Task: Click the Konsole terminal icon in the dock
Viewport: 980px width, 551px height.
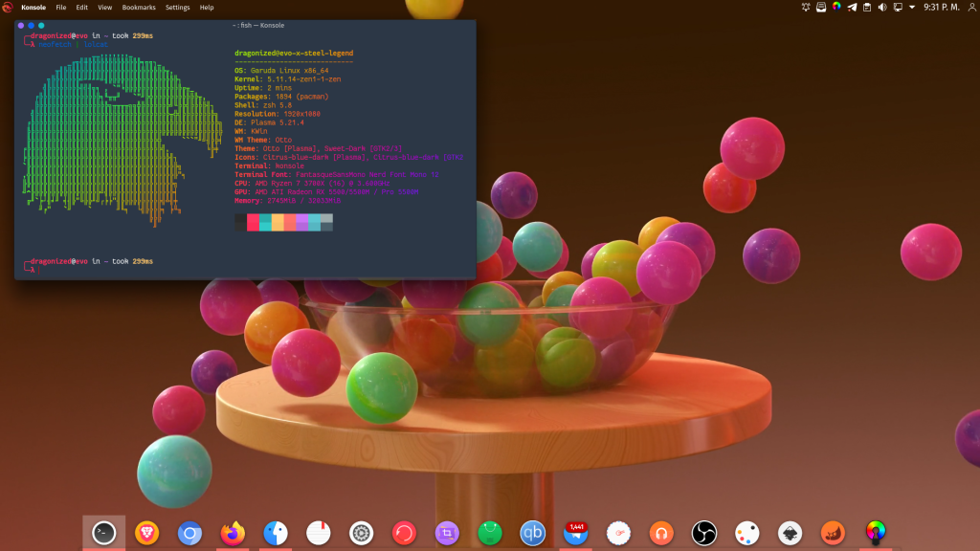Action: pos(104,533)
